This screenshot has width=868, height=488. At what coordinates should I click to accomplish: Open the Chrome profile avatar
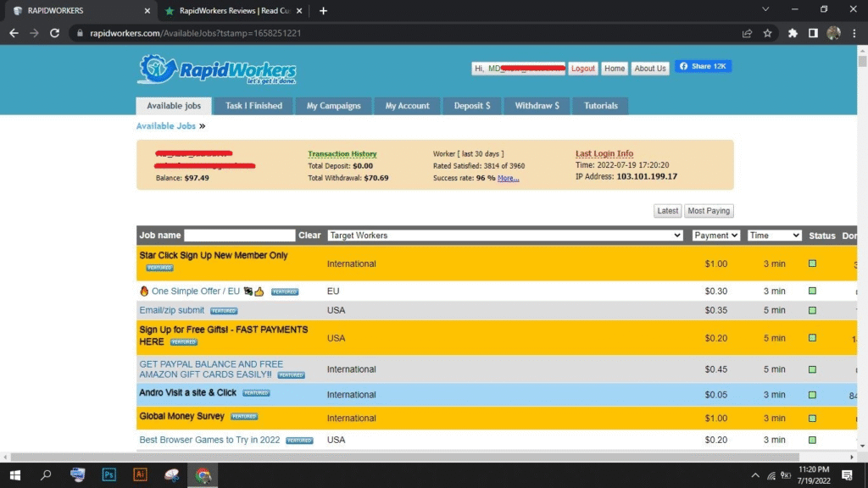coord(833,33)
